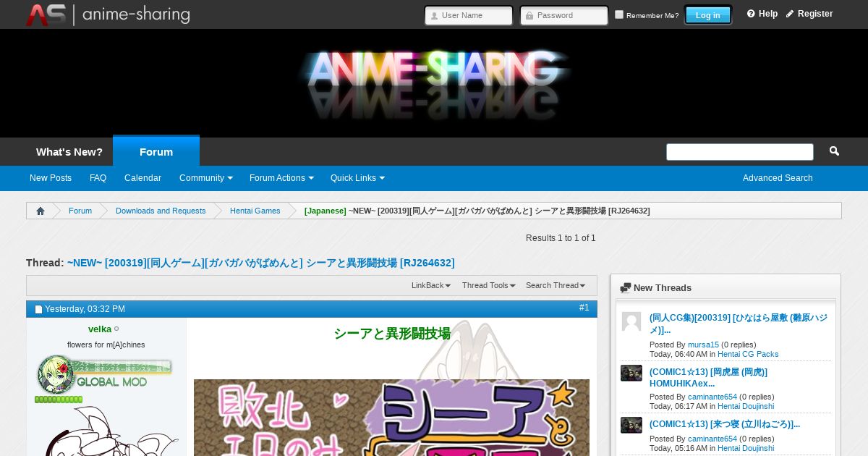
Task: Open the Register link
Action: click(x=815, y=14)
